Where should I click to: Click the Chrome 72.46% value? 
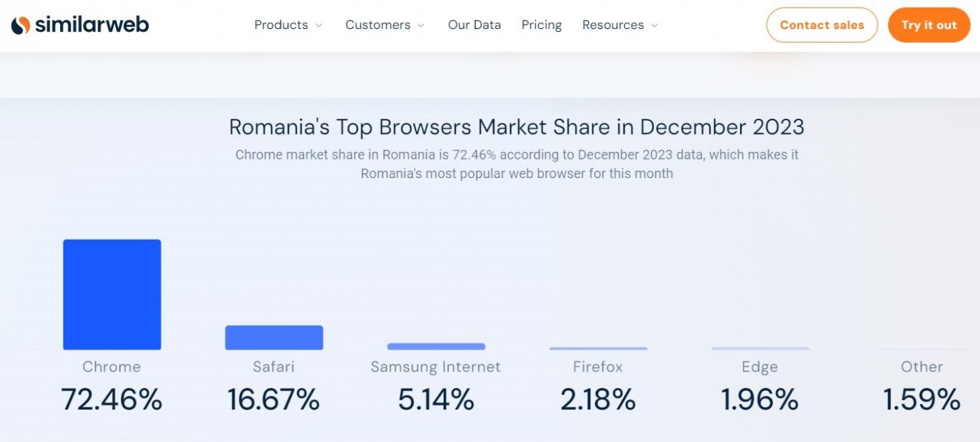tap(111, 399)
